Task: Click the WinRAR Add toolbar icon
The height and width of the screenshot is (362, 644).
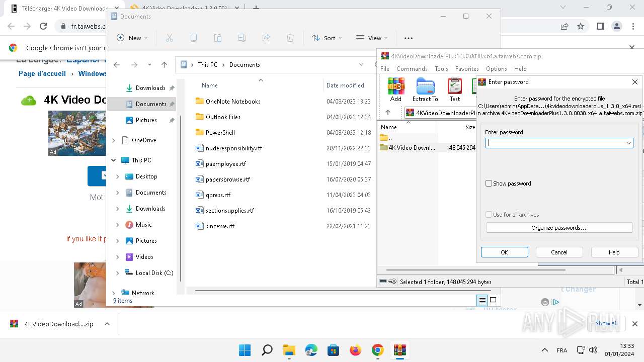Action: click(396, 89)
